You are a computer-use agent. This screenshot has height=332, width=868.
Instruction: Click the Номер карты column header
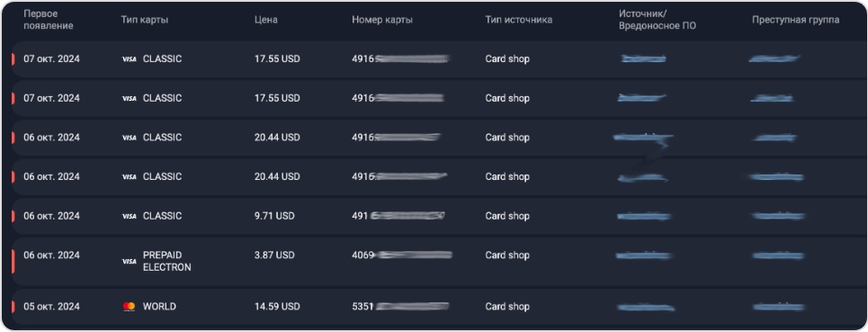(x=382, y=20)
